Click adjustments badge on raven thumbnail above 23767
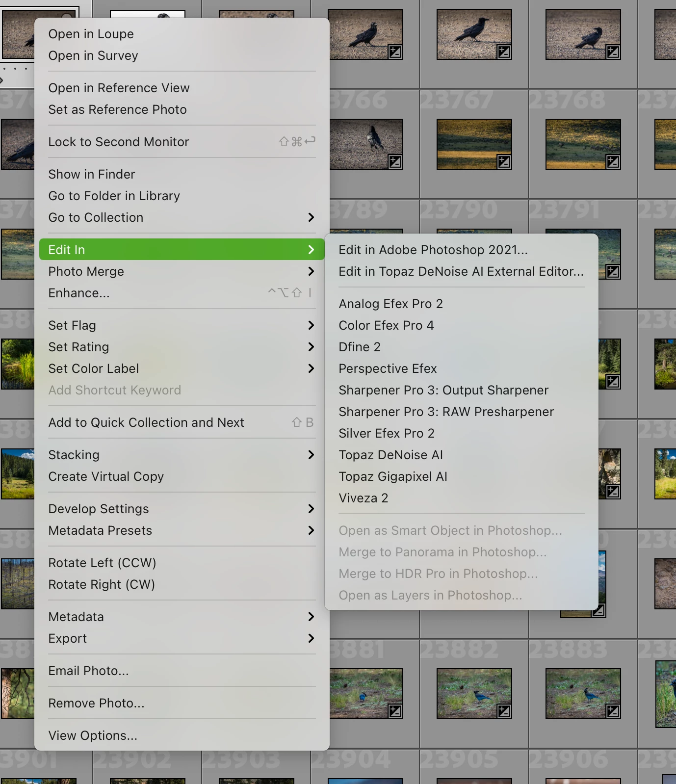This screenshot has height=784, width=676. point(504,52)
